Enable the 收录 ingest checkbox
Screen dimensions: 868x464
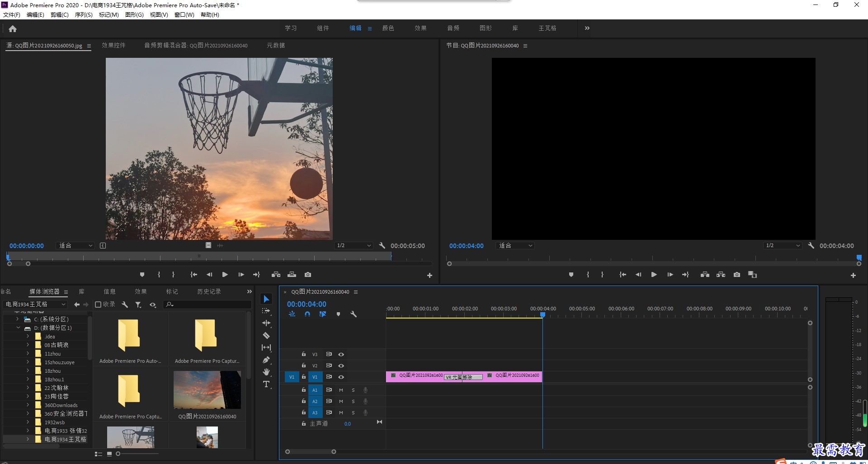(x=98, y=305)
